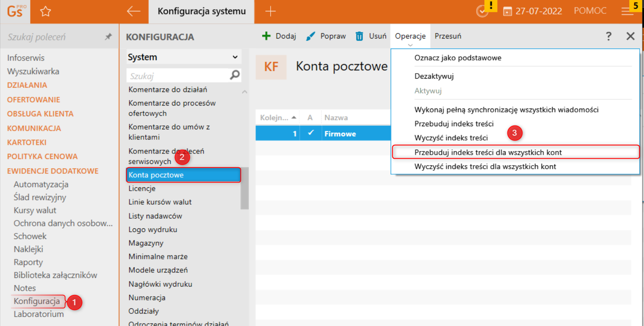This screenshot has width=644, height=326.
Task: Open the POLITYKA CENOWA section
Action: tap(42, 157)
